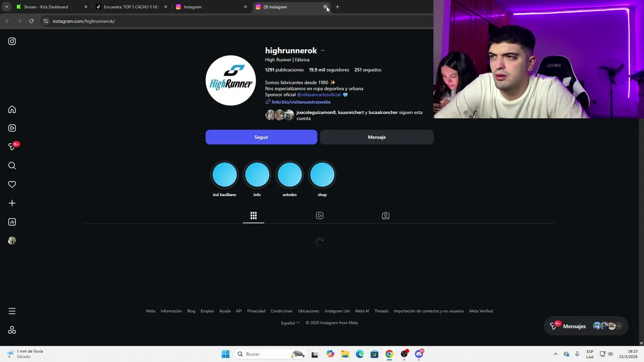The height and width of the screenshot is (362, 644).
Task: Follow the account with Seguir button
Action: pyautogui.click(x=261, y=137)
